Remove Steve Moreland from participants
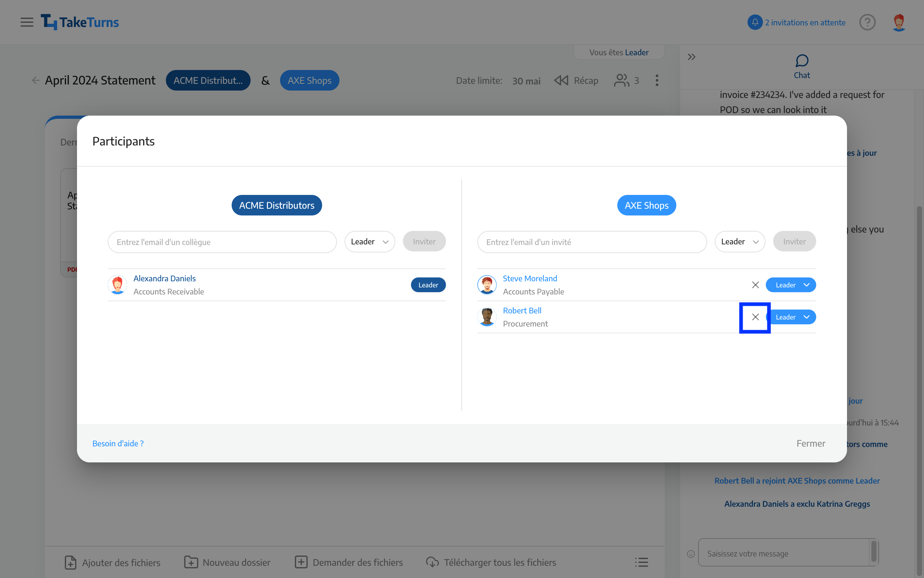Image resolution: width=924 pixels, height=578 pixels. [755, 285]
